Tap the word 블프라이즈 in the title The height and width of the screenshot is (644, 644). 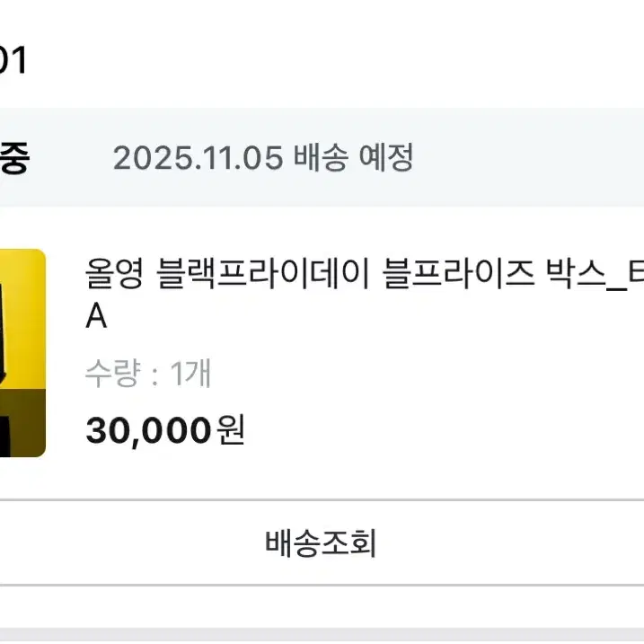458,273
